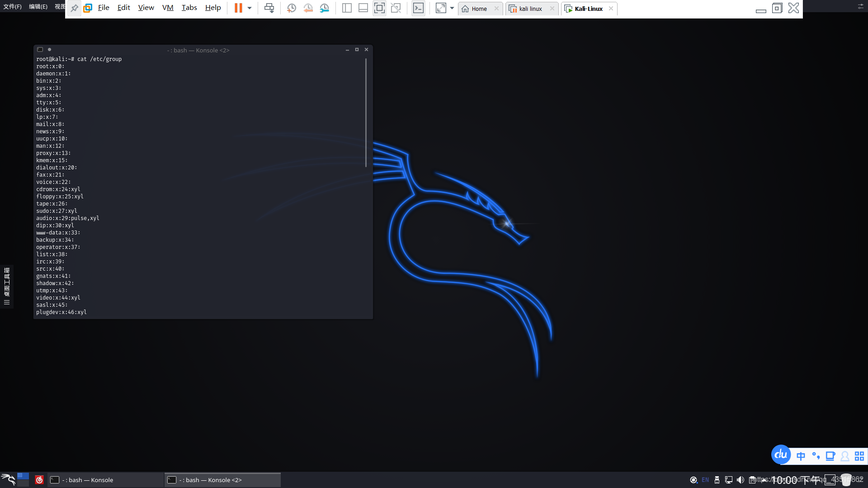Toggle Chinese input mode 中 button
This screenshot has height=488, width=868.
pyautogui.click(x=801, y=456)
